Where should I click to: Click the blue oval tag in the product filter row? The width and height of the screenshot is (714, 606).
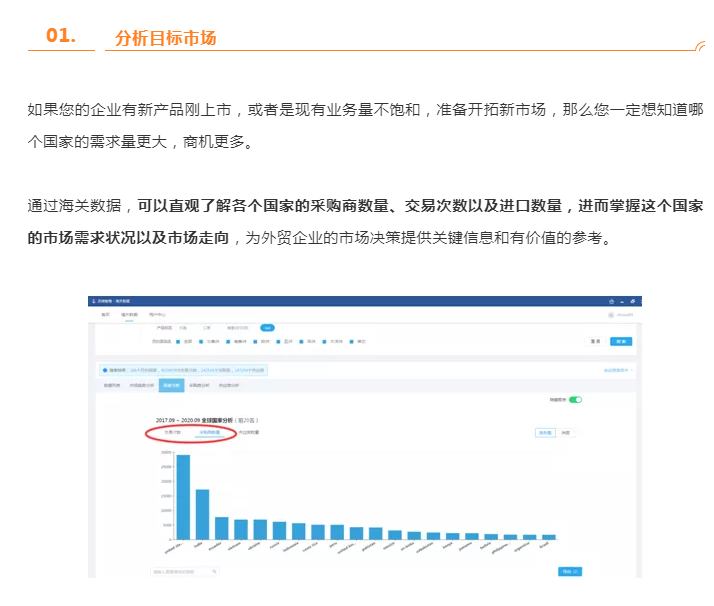[x=267, y=328]
